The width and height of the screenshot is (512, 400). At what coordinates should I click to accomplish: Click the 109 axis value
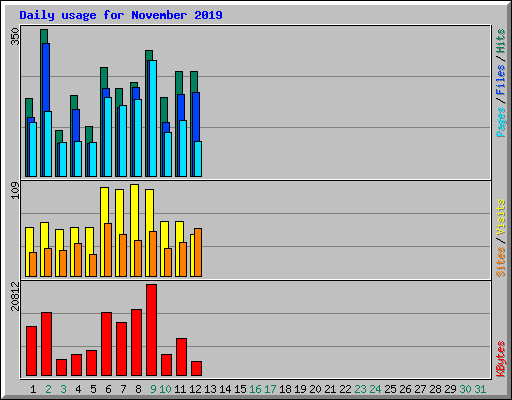tap(15, 190)
